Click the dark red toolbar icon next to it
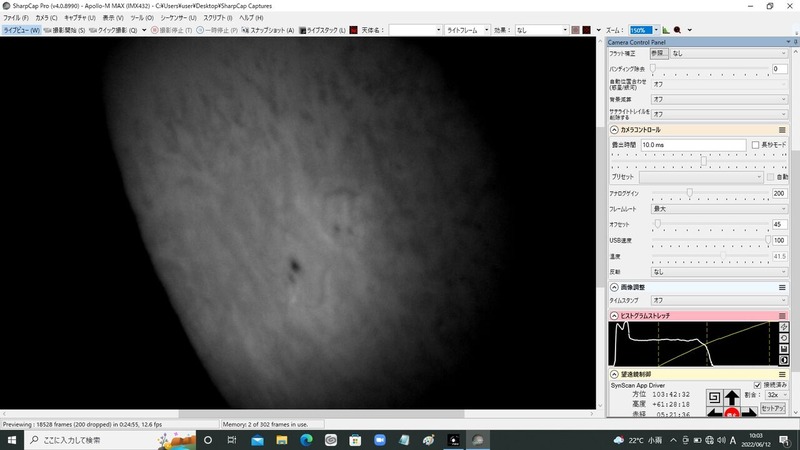 point(587,30)
